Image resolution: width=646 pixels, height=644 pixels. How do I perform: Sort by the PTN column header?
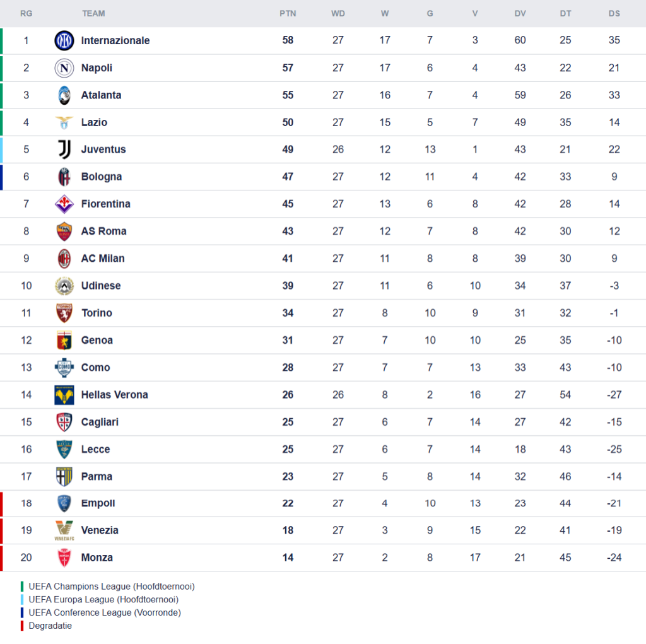[288, 13]
